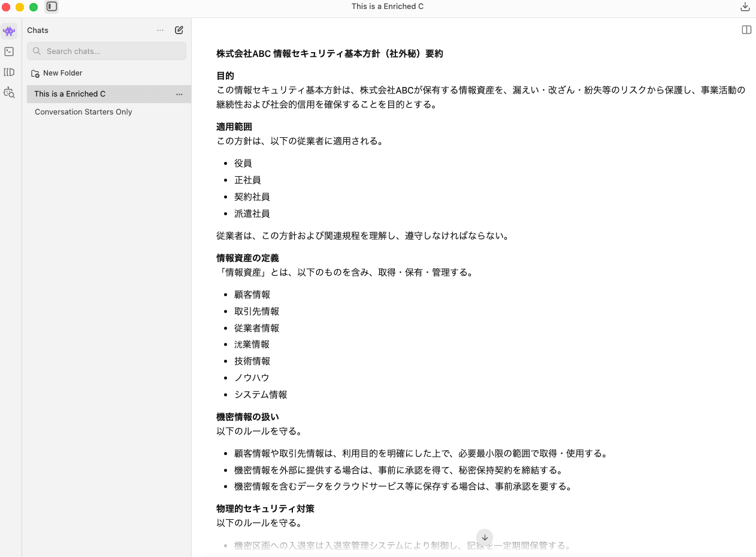
Task: Click the 取引先情報 bullet item
Action: 256,311
